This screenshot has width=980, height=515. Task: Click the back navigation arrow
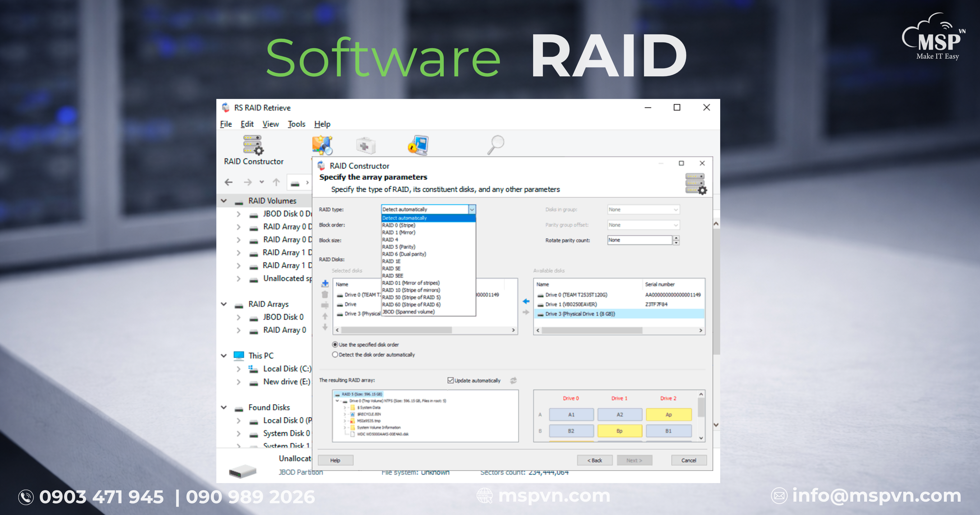pos(229,182)
